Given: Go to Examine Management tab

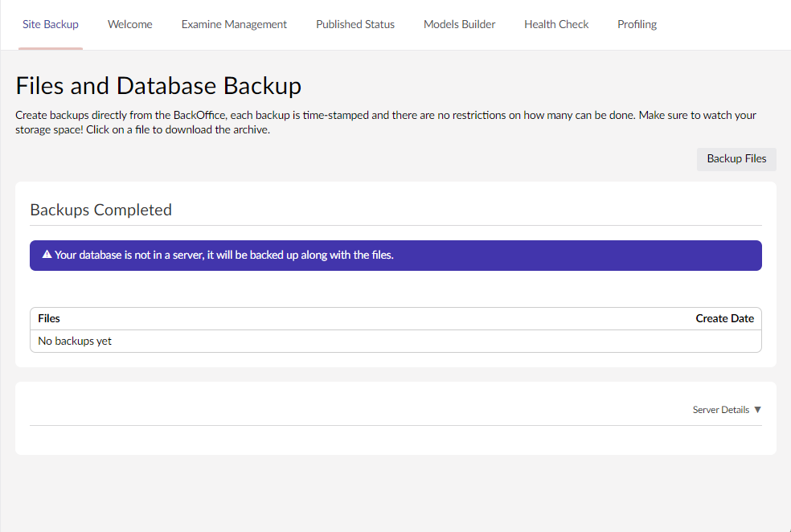Looking at the screenshot, I should [234, 24].
